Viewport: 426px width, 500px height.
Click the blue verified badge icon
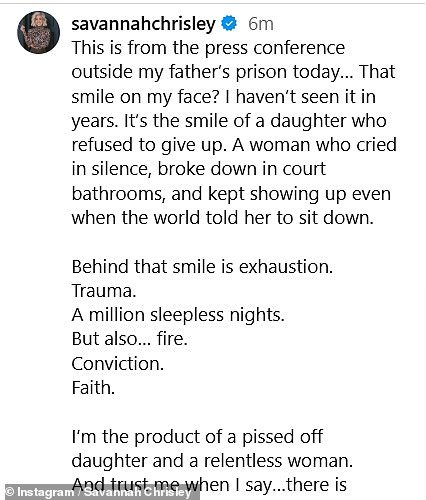229,24
